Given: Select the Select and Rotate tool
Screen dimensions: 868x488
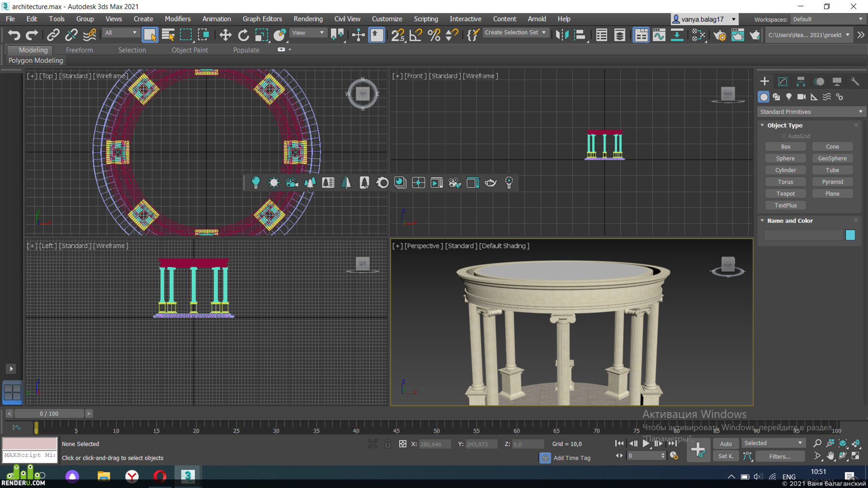Looking at the screenshot, I should 244,35.
